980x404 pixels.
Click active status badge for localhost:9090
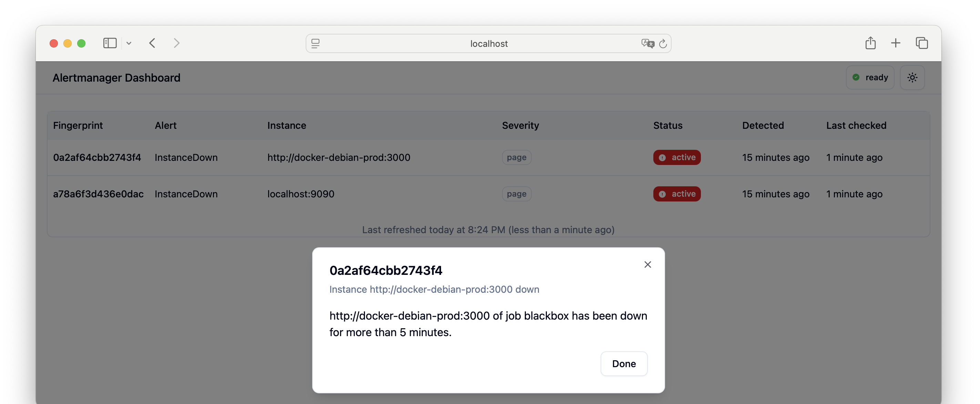click(677, 194)
